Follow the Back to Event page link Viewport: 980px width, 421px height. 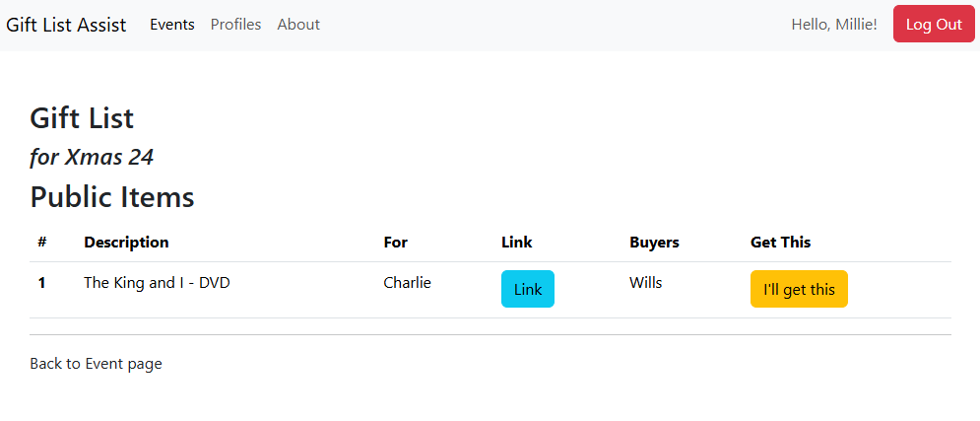pos(96,364)
